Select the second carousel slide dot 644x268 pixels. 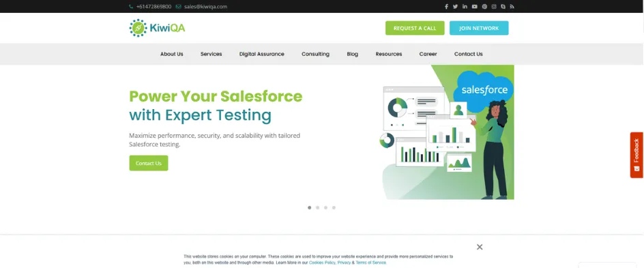[x=317, y=208]
